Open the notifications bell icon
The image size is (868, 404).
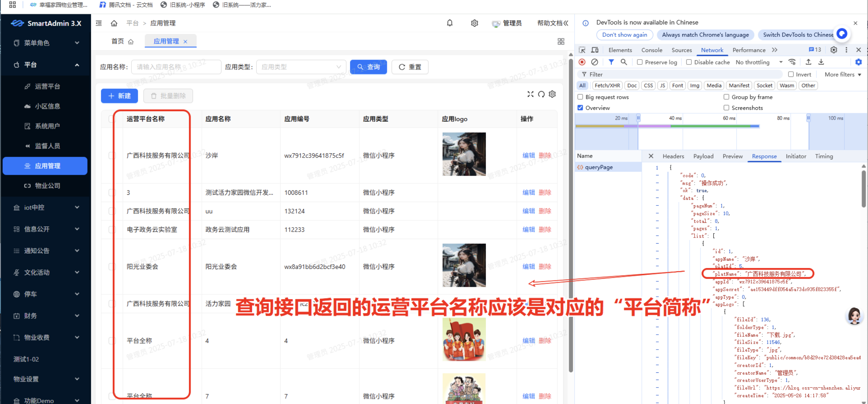pyautogui.click(x=449, y=23)
